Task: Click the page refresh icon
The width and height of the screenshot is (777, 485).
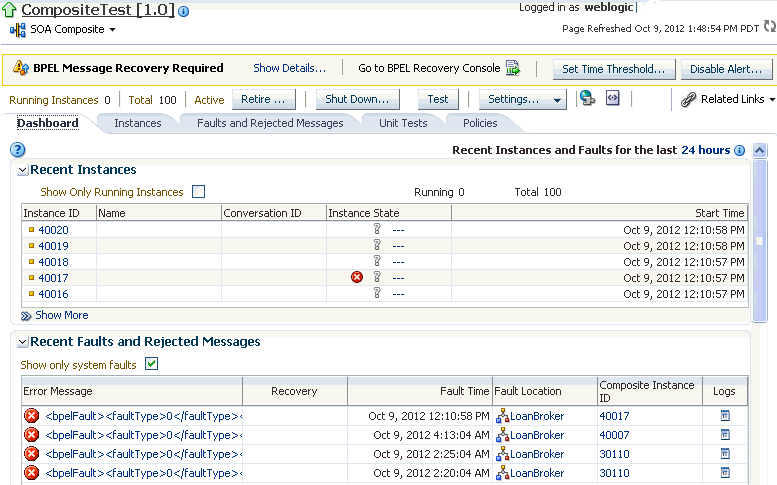Action: point(770,26)
